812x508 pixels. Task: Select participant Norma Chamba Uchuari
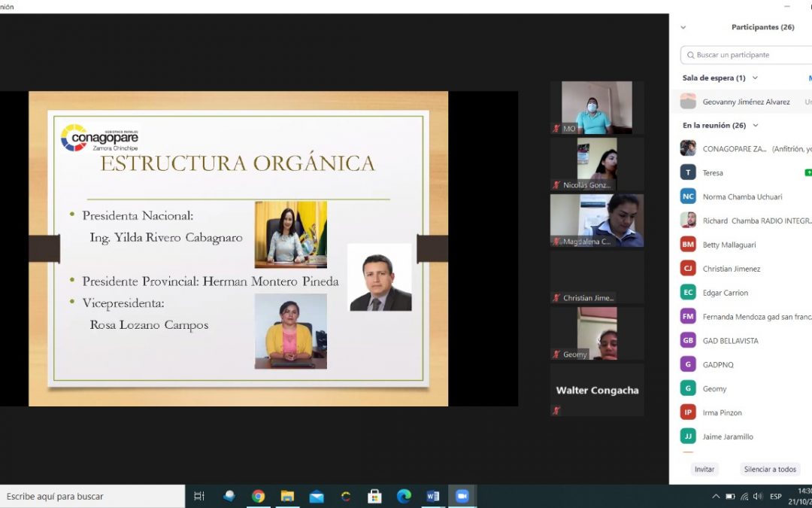tap(742, 196)
